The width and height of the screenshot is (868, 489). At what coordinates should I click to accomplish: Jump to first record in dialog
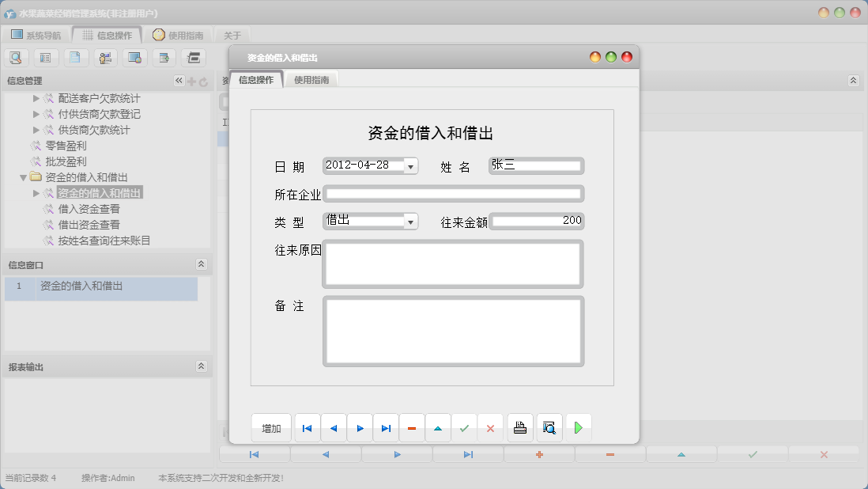click(x=308, y=428)
